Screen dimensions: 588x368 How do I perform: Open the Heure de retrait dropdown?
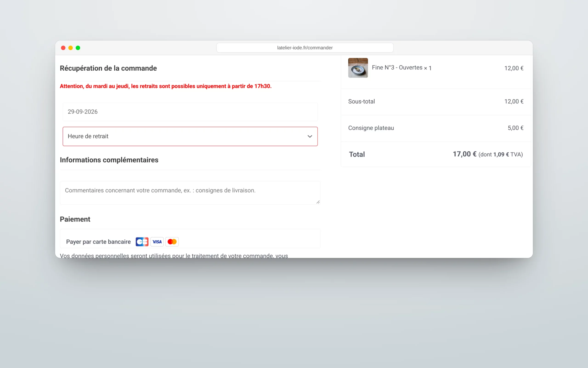pyautogui.click(x=190, y=136)
